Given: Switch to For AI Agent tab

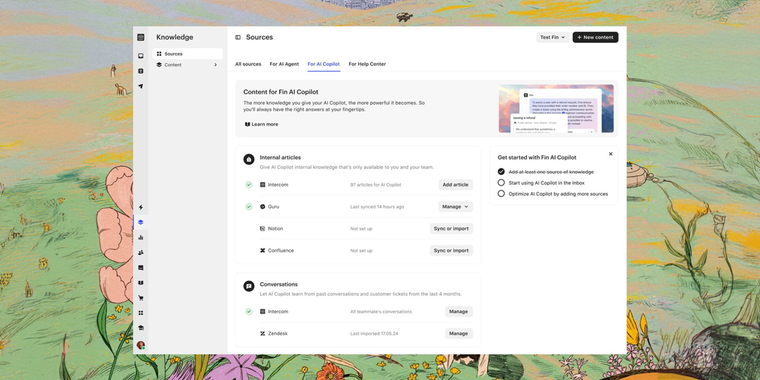Looking at the screenshot, I should click(284, 64).
